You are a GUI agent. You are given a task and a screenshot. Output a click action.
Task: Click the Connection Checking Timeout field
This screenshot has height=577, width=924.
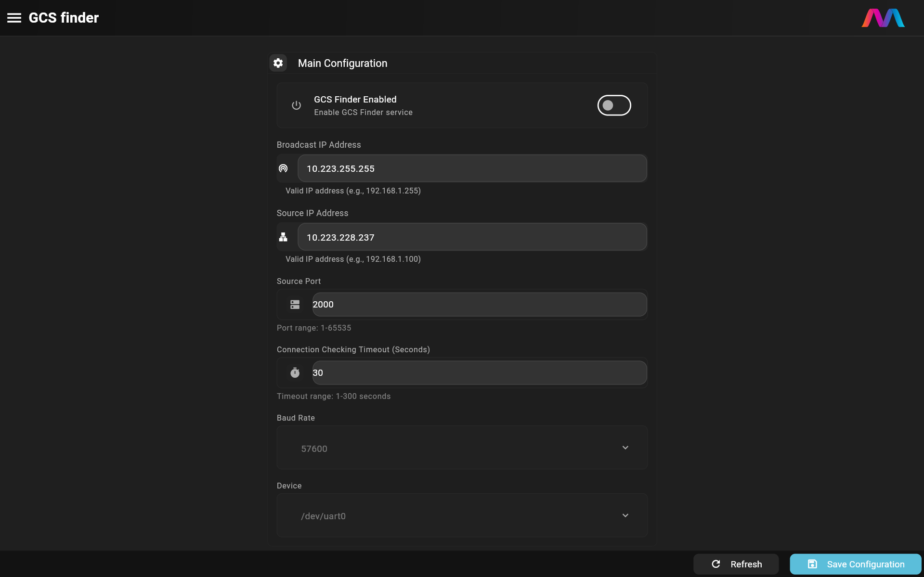point(479,373)
